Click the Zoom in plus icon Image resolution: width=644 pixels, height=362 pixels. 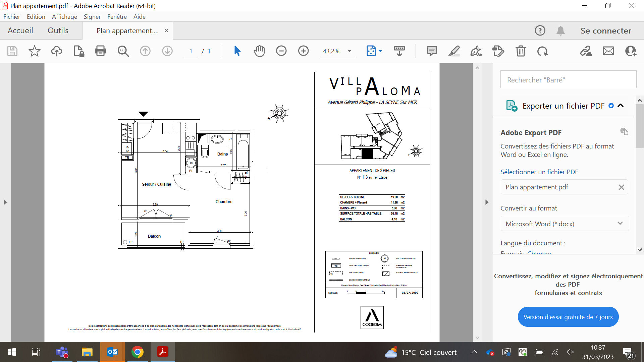[303, 51]
